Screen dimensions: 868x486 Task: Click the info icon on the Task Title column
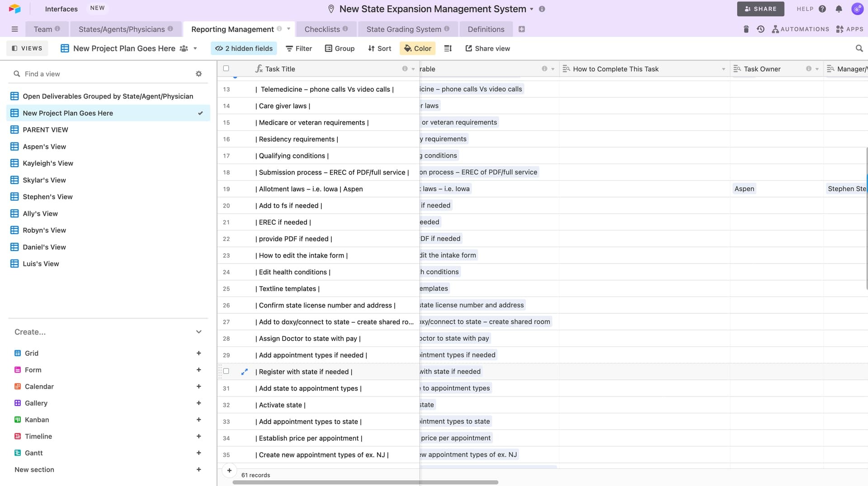[x=405, y=69]
